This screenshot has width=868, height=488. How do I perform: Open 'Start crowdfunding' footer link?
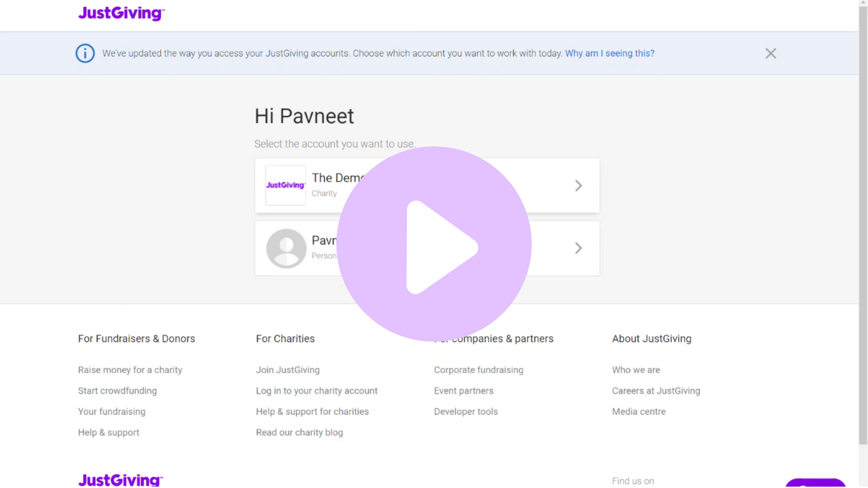pos(118,390)
